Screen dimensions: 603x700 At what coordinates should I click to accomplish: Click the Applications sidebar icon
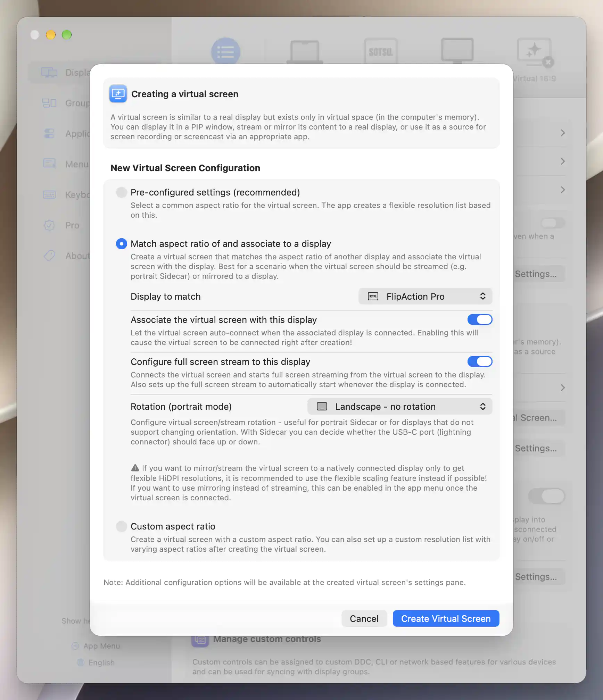tap(49, 134)
